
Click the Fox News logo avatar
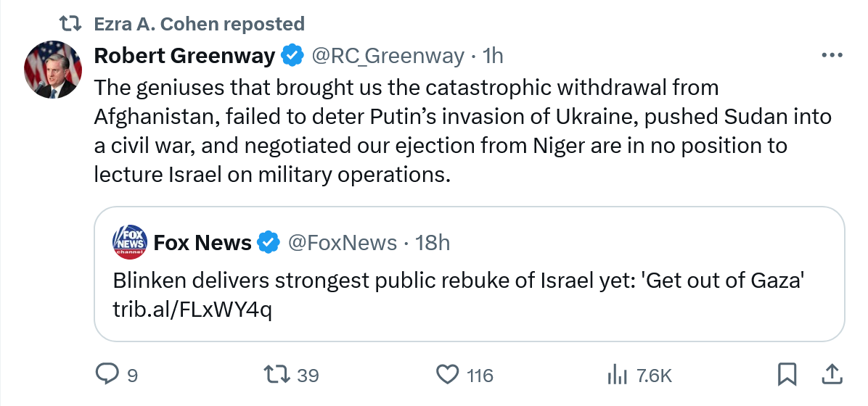[129, 243]
